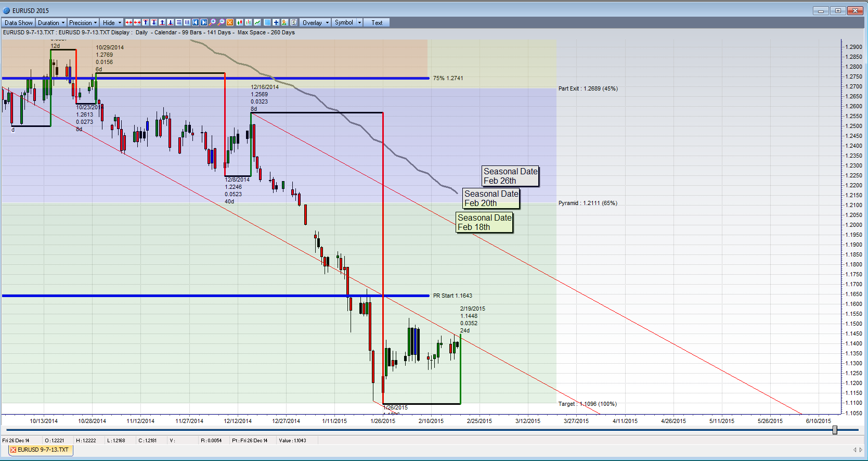Click the zoom out magnifier icon
Screen dimensions: 868x461
click(x=221, y=22)
